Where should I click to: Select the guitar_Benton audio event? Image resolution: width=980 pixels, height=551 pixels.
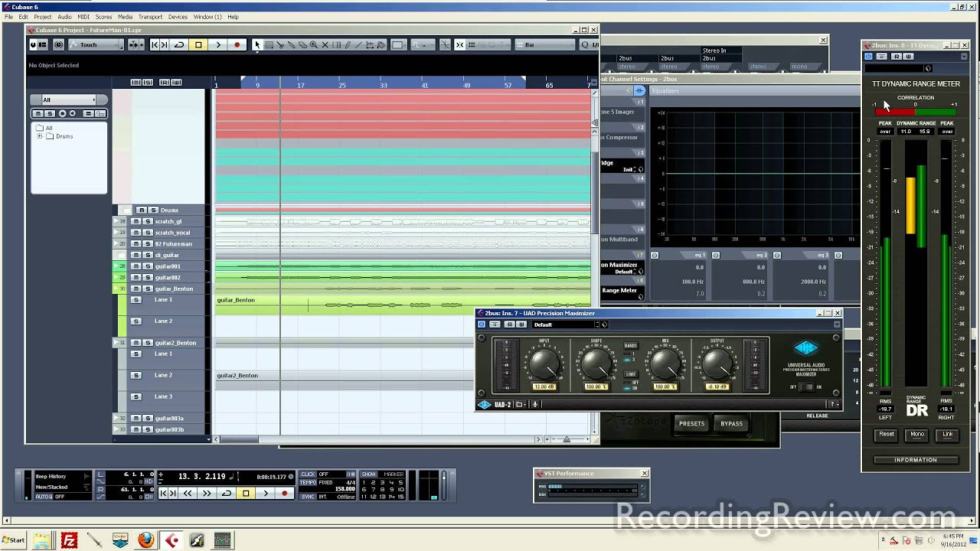tap(403, 305)
